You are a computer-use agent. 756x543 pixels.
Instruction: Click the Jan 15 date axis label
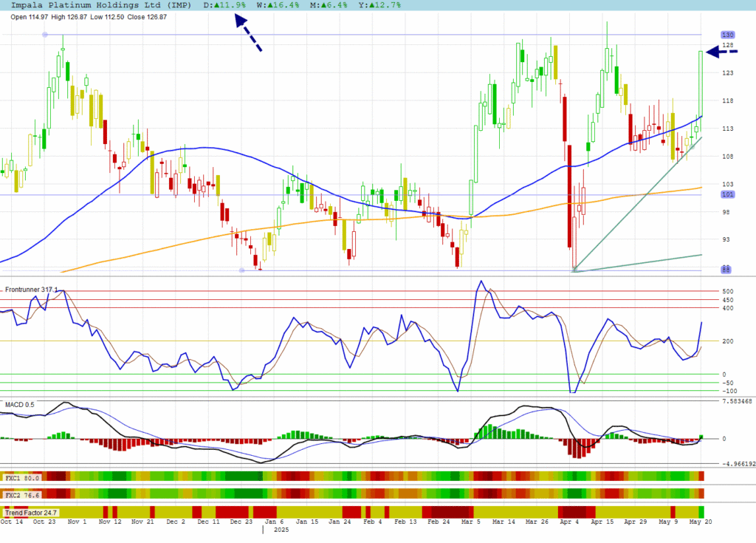tap(307, 522)
